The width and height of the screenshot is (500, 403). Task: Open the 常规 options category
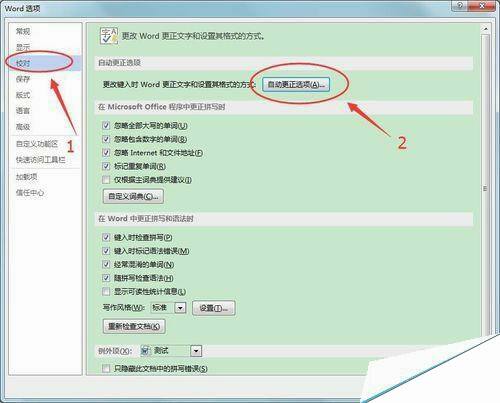(x=23, y=31)
